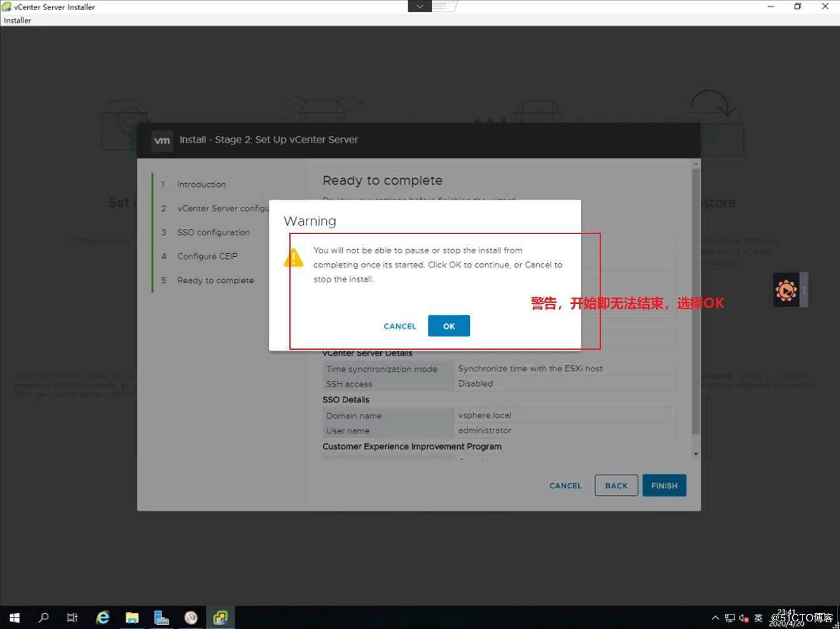Select Introduction step in wizard sidebar

(x=201, y=184)
